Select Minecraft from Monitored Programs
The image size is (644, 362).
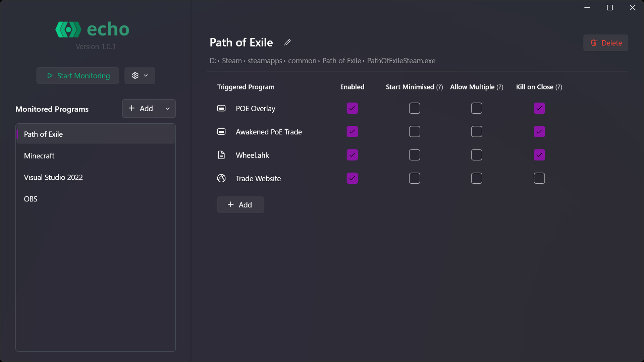[x=39, y=156]
